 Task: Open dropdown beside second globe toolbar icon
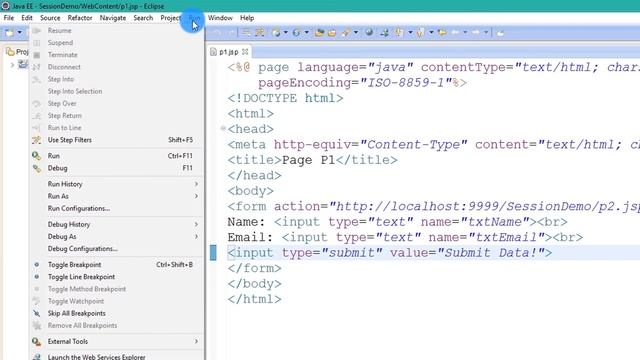(307, 32)
